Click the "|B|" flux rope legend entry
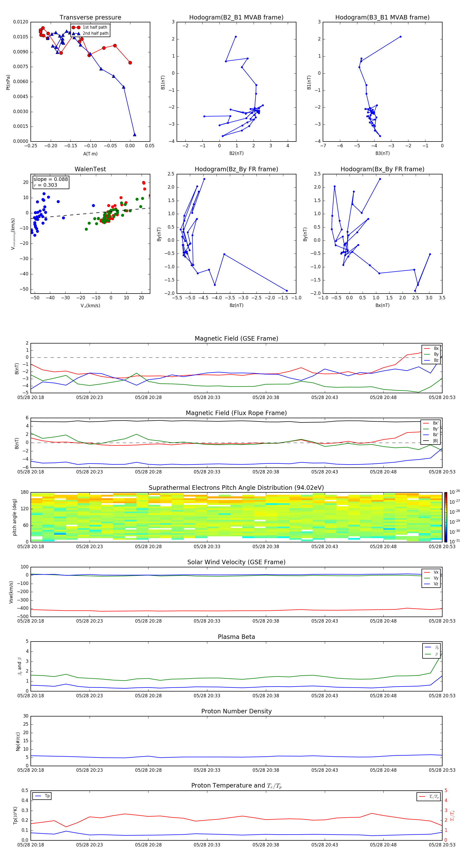Viewport: 473px width, 868px height. tap(431, 441)
